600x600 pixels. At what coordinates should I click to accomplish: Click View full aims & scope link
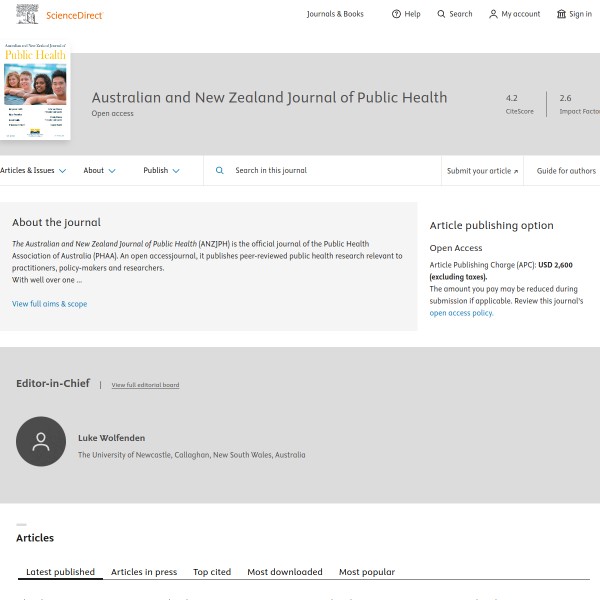pyautogui.click(x=49, y=304)
